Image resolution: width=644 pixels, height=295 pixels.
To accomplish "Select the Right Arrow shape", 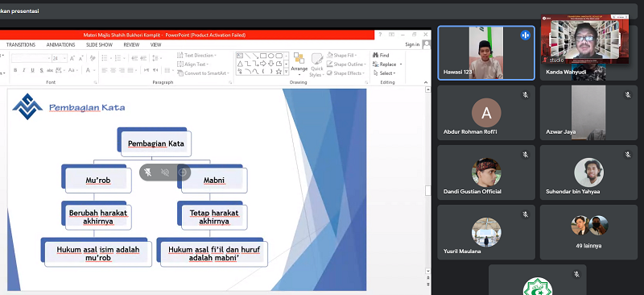I will tap(263, 64).
